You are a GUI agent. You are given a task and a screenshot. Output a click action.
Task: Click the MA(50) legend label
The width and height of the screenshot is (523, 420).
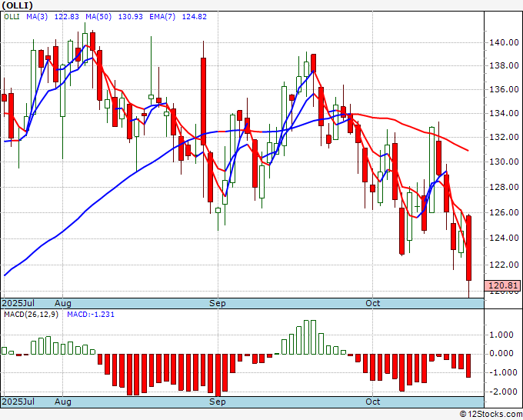(x=98, y=17)
